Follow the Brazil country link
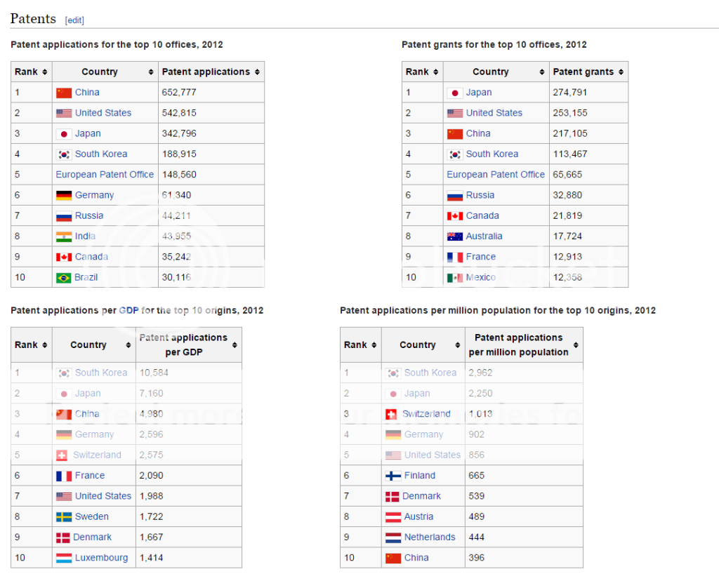 (86, 278)
